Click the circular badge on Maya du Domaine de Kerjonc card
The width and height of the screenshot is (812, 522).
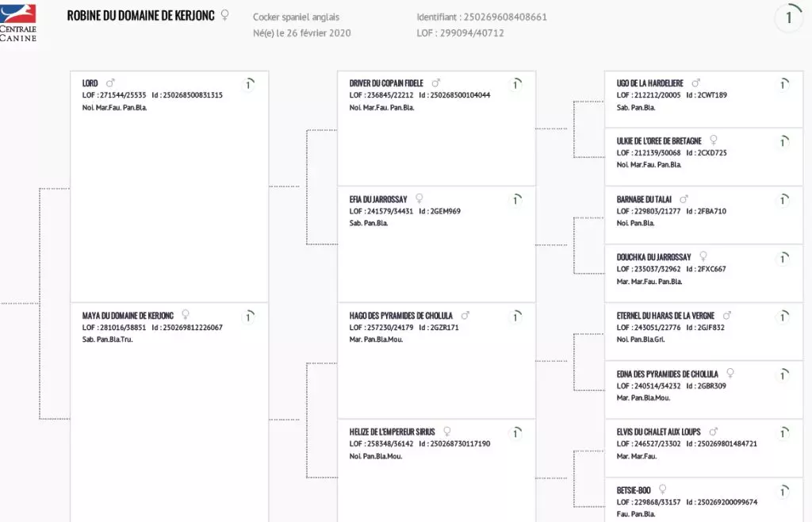[248, 317]
